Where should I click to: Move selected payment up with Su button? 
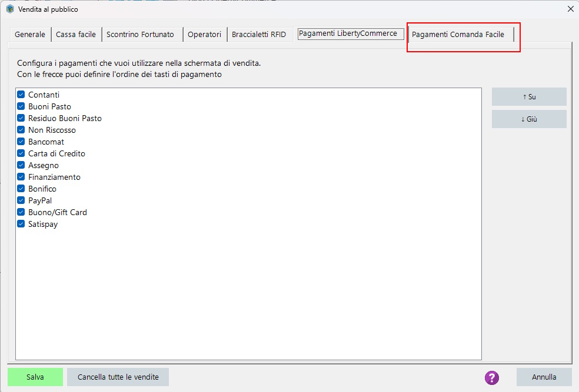(529, 96)
